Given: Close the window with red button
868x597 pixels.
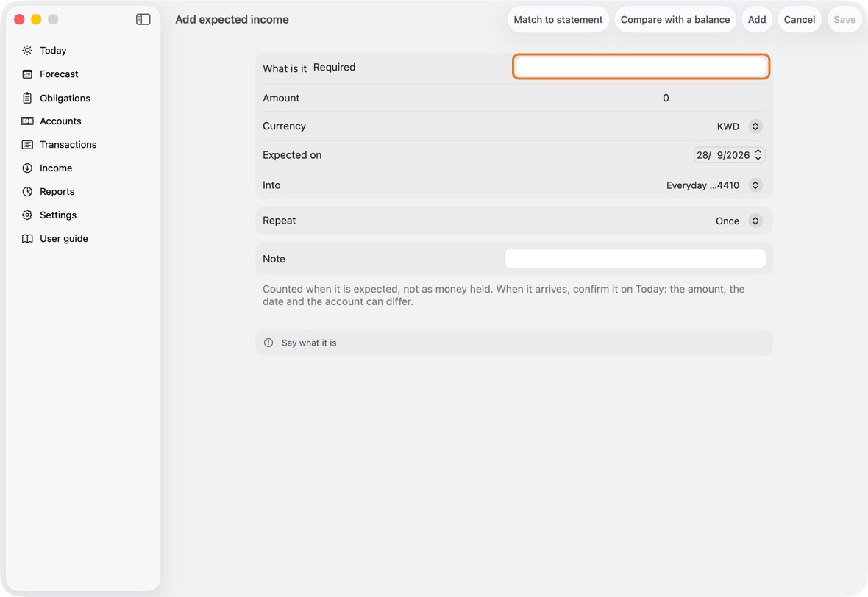Looking at the screenshot, I should click(x=19, y=19).
